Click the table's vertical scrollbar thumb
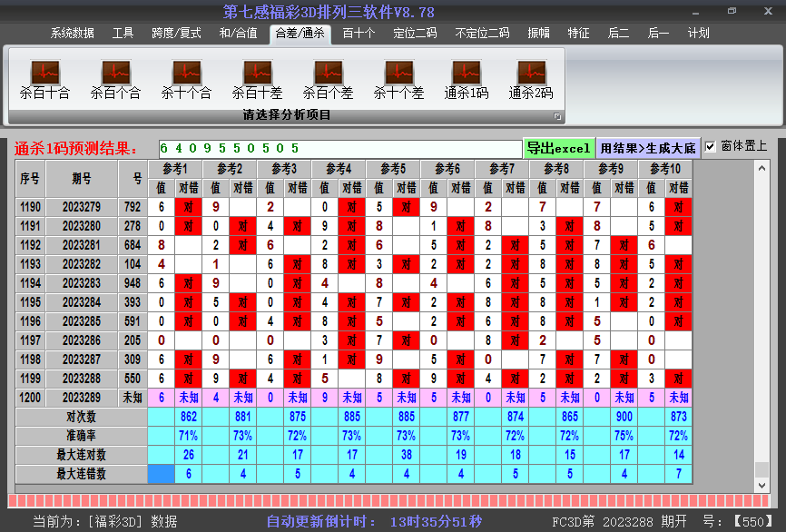Screen dimensions: 786x532 click(x=761, y=470)
